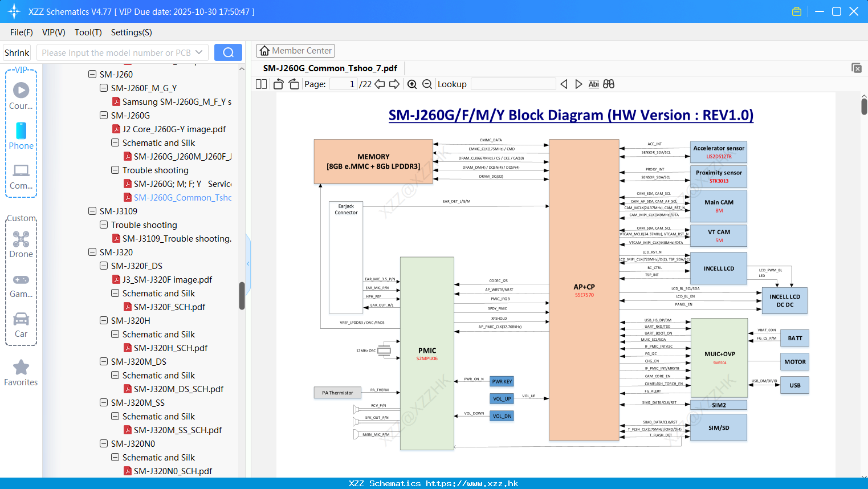Viewport: 868px width, 489px height.
Task: Go to the next page arrow
Action: coord(394,84)
